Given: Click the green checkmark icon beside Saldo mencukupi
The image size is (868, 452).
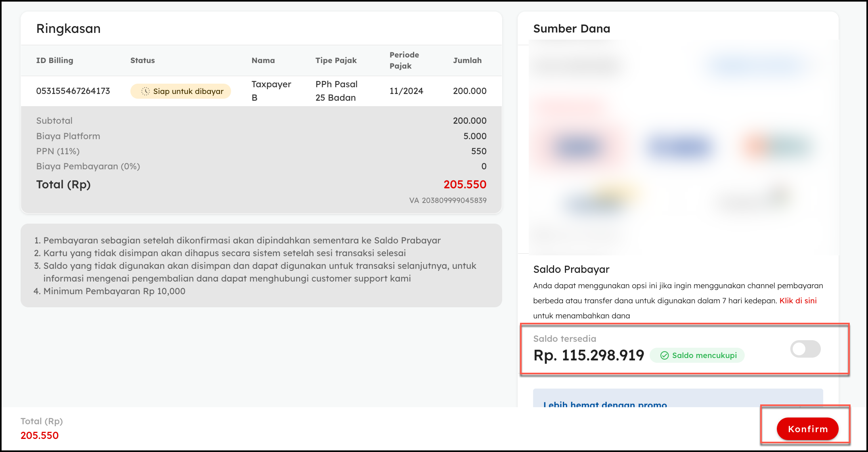Looking at the screenshot, I should [x=665, y=356].
